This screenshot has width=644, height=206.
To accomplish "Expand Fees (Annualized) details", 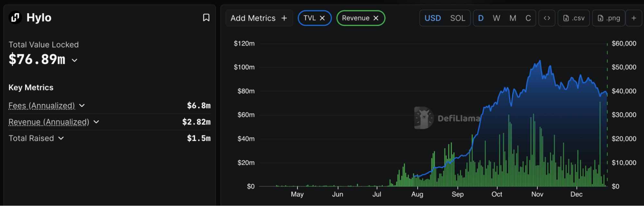I will click(x=82, y=106).
